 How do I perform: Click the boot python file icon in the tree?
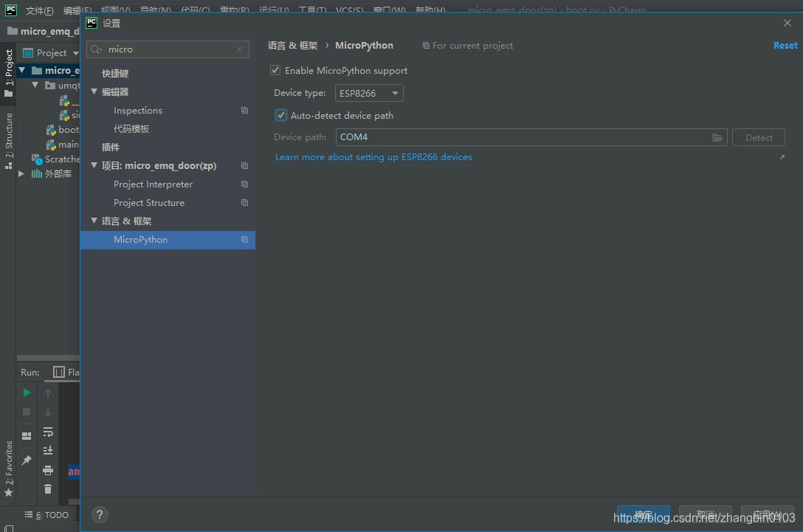pos(51,130)
